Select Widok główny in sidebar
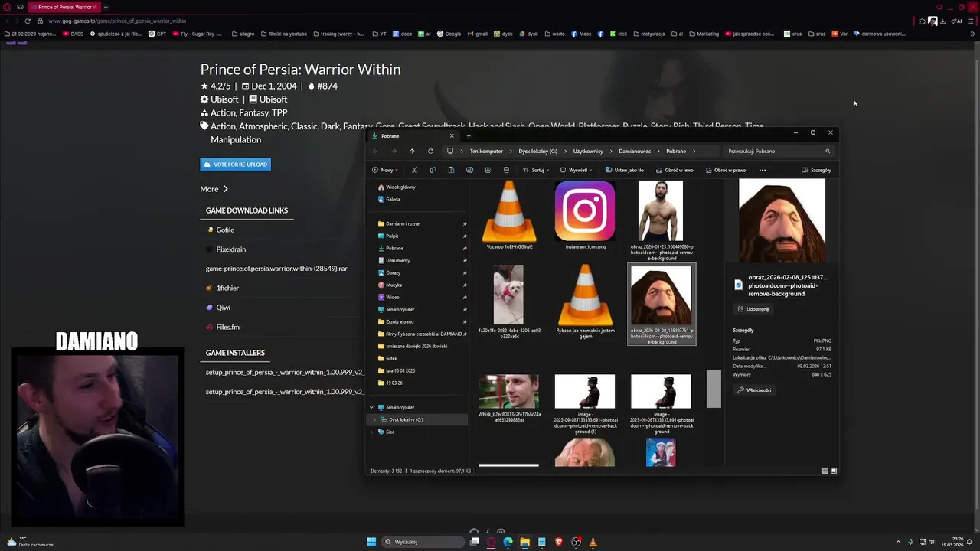Screen dimensions: 980x551 [397, 187]
